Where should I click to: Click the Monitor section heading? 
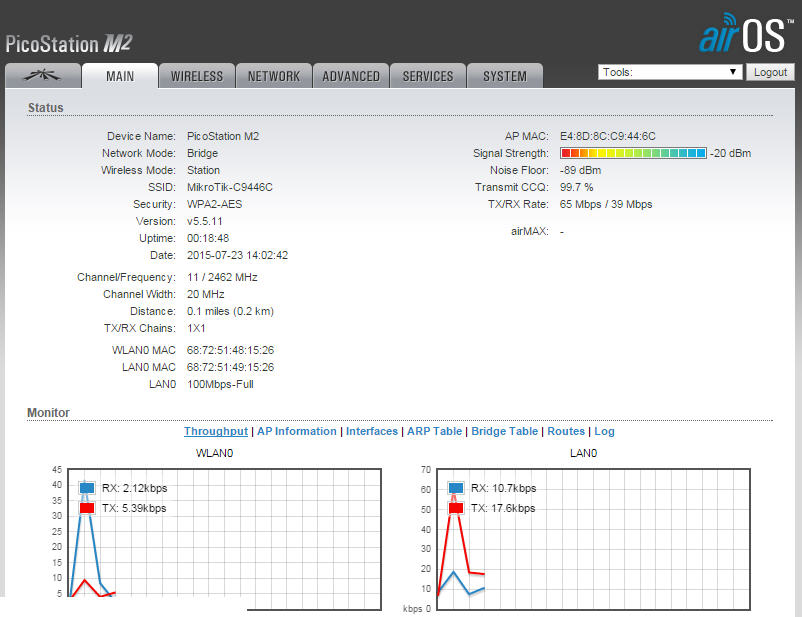click(x=48, y=412)
